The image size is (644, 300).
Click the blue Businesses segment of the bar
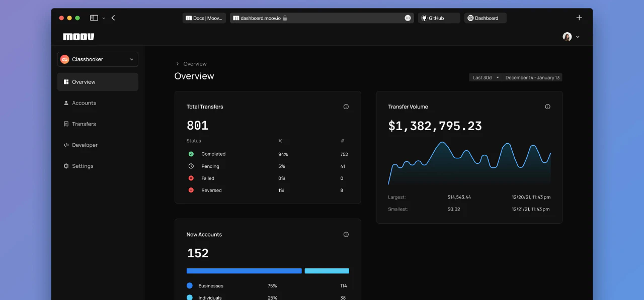pos(244,271)
